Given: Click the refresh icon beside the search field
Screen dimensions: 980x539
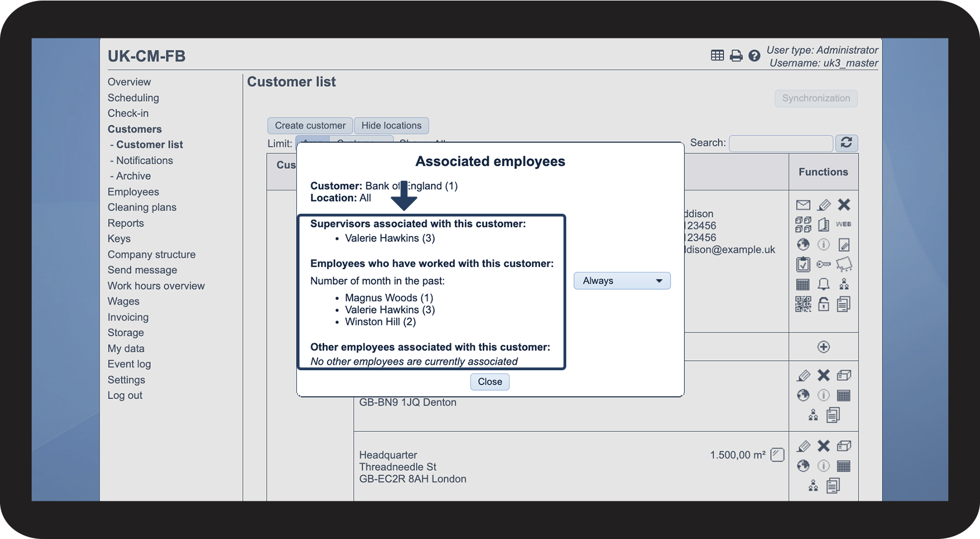Looking at the screenshot, I should [846, 143].
